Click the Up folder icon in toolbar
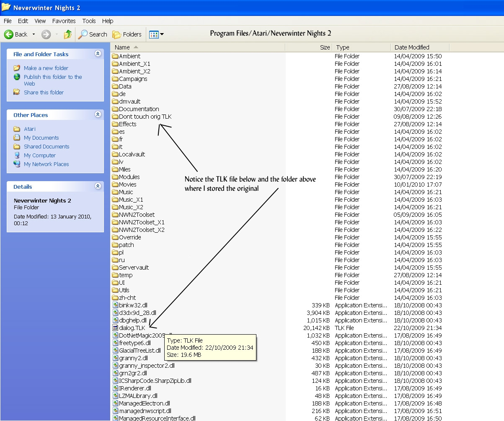The width and height of the screenshot is (504, 421). pos(67,34)
